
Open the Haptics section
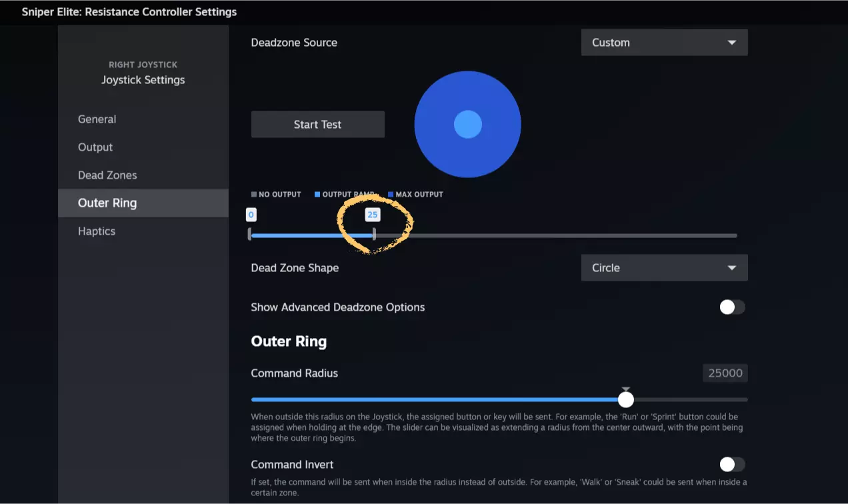(143, 231)
